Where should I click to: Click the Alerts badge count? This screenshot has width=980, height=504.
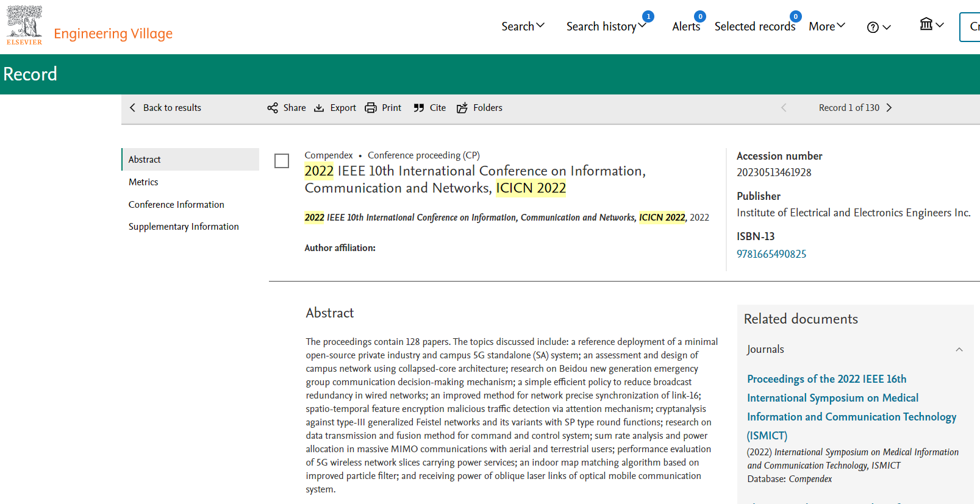click(700, 16)
